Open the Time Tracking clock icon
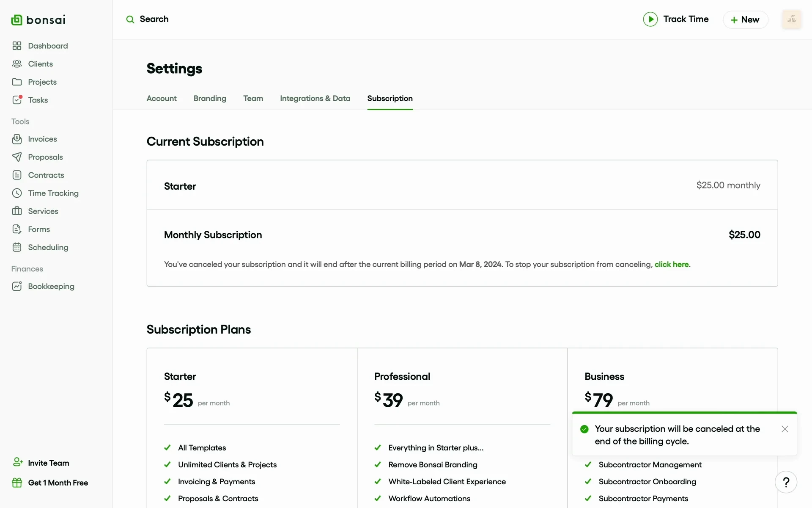This screenshot has height=508, width=812. click(17, 193)
